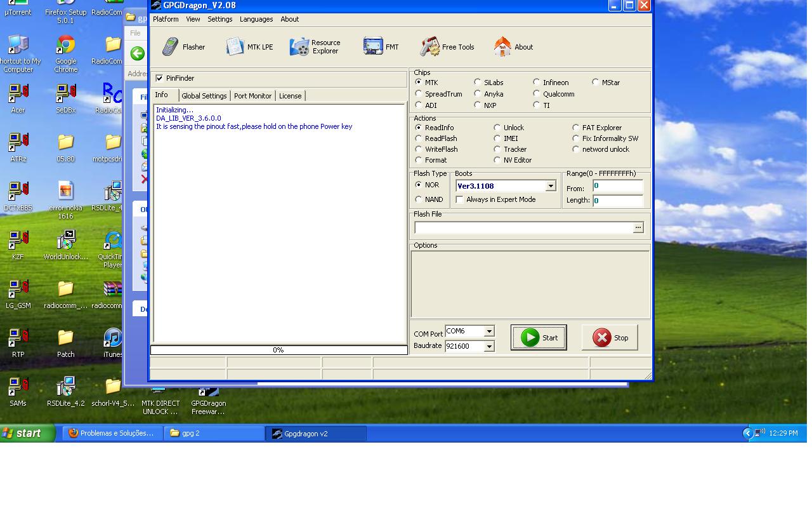The height and width of the screenshot is (508, 812).
Task: Open SeDBx desktop shortcut
Action: (x=65, y=98)
